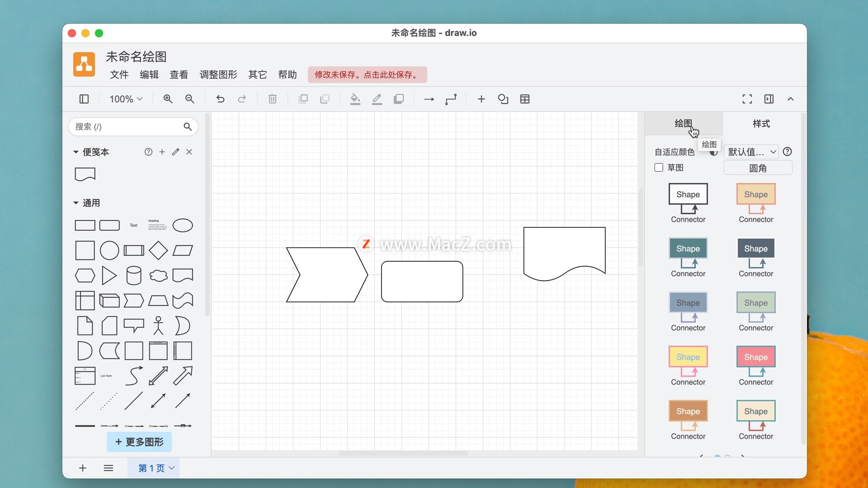Switch to the 绘图 tab
Viewport: 868px width, 488px height.
pyautogui.click(x=684, y=124)
